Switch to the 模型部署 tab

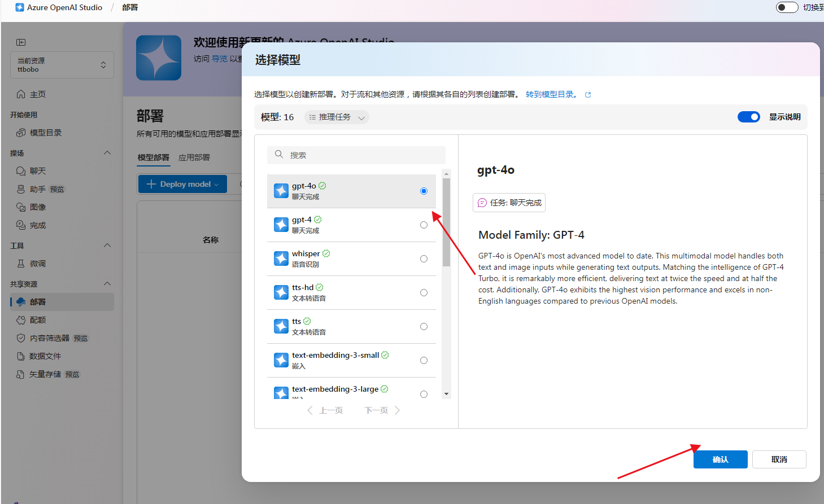click(154, 157)
